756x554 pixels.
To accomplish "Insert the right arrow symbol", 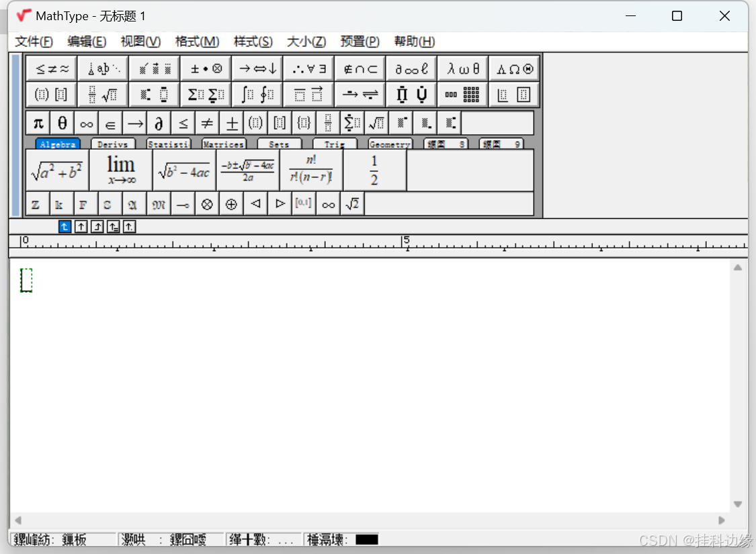I will point(135,124).
